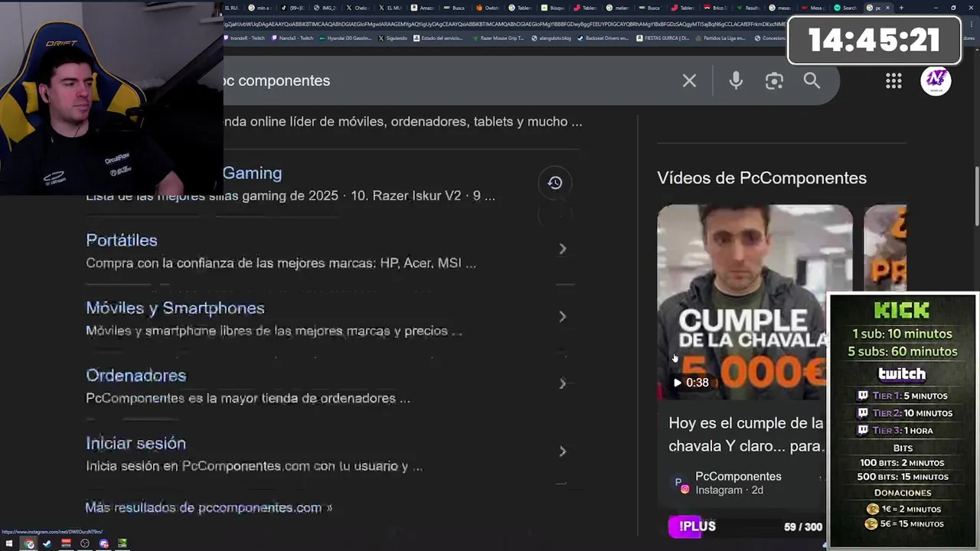Viewport: 980px width, 551px height.
Task: Open the Siguiendo bookmark
Action: point(393,37)
